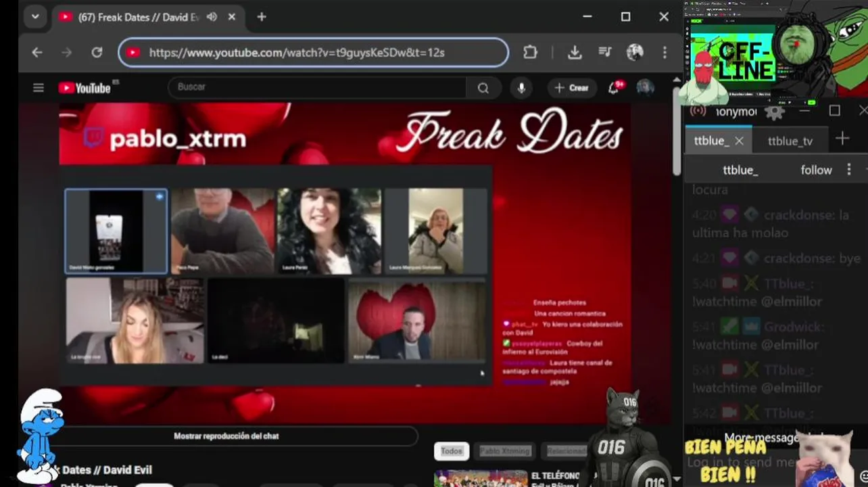868x487 pixels.
Task: Select the Todos filter chip
Action: (x=451, y=451)
